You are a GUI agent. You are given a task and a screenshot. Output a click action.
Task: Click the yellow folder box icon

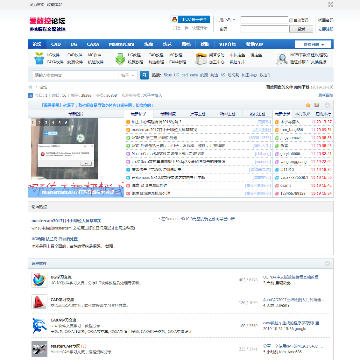coord(201,59)
